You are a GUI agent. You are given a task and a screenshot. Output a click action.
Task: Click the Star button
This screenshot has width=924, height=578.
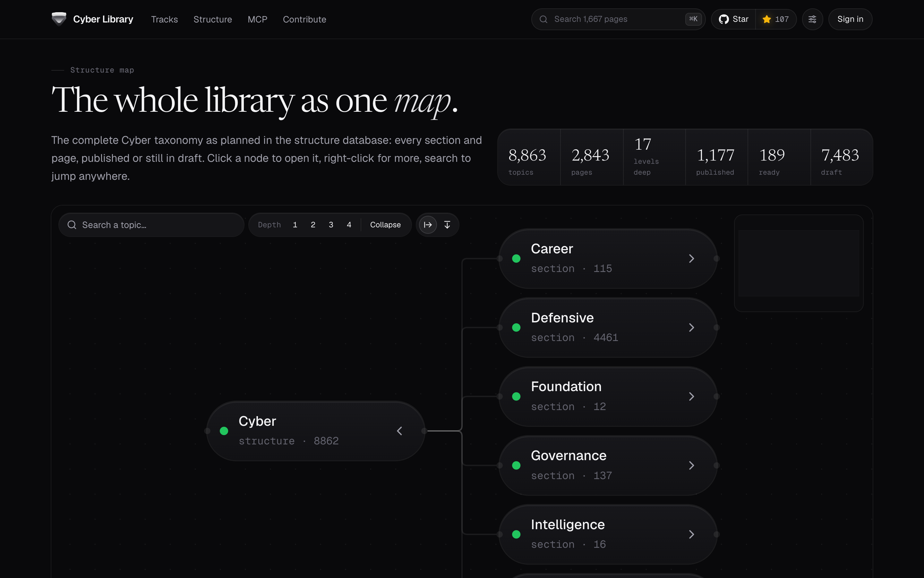tap(733, 19)
